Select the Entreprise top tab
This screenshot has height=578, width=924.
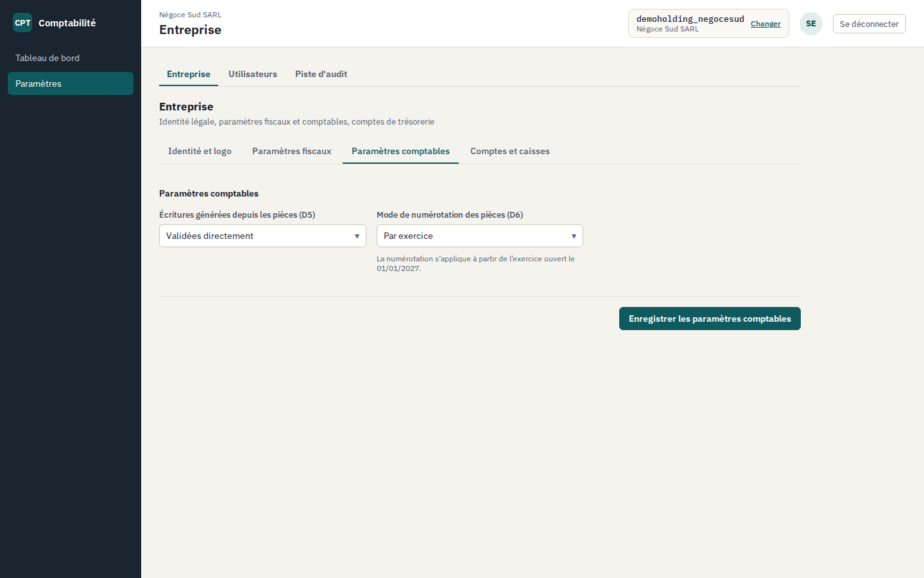[189, 74]
